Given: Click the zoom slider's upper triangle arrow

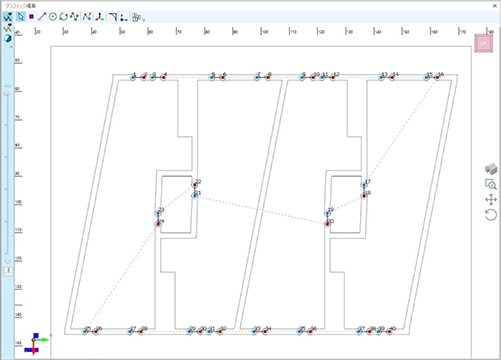Looking at the screenshot, I should 7,86.
